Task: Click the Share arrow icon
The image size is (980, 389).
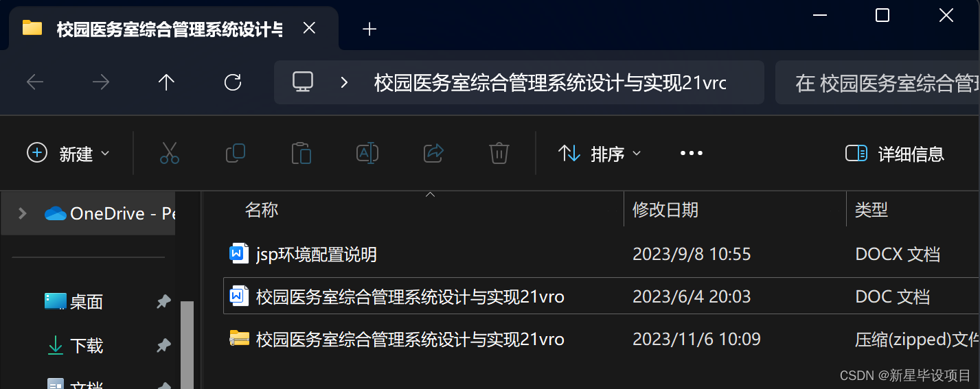Action: coord(433,153)
